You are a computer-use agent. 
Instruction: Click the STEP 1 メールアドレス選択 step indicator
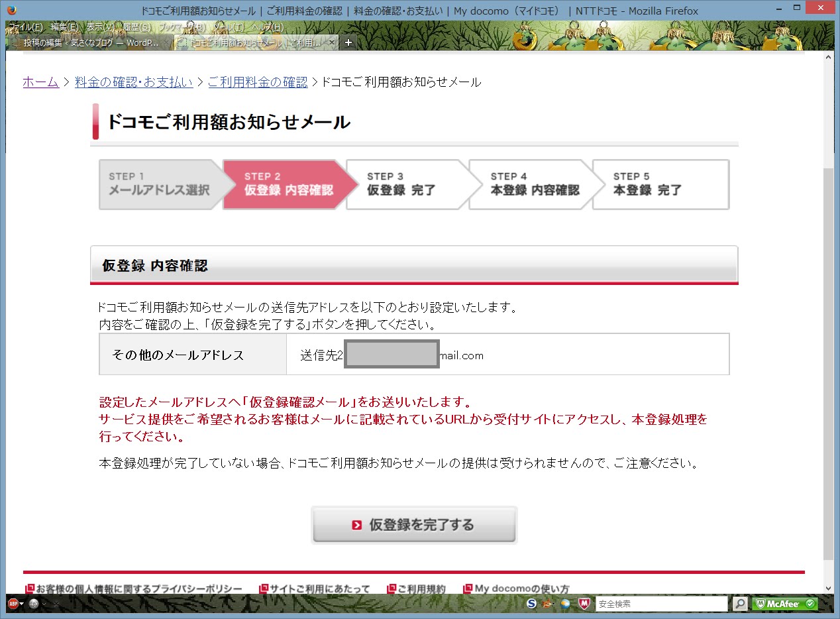pos(162,184)
